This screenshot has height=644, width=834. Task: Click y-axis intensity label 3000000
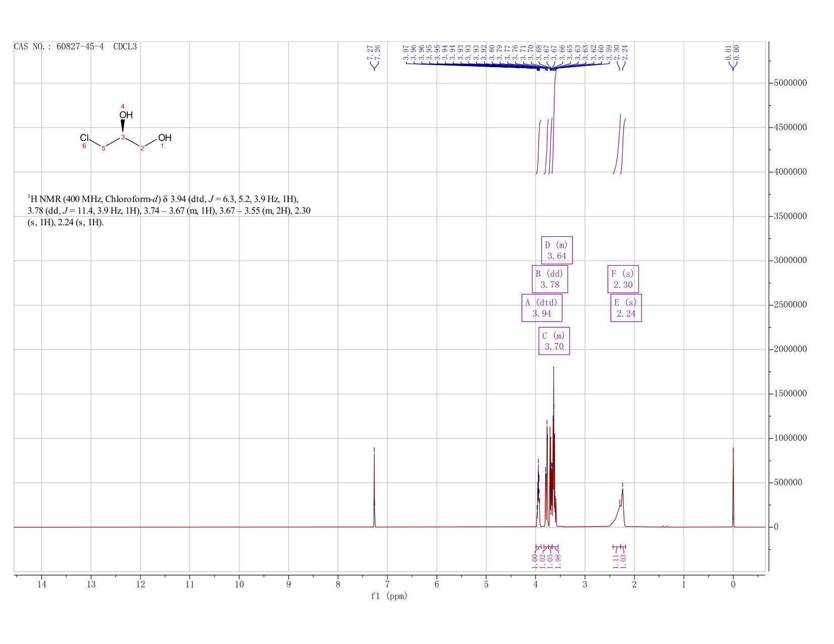click(x=790, y=261)
